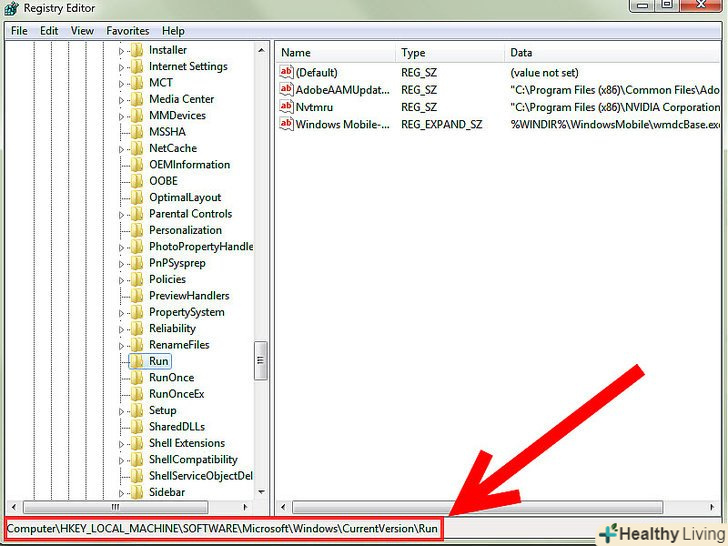This screenshot has width=728, height=546.
Task: Open the Help menu
Action: pos(173,31)
